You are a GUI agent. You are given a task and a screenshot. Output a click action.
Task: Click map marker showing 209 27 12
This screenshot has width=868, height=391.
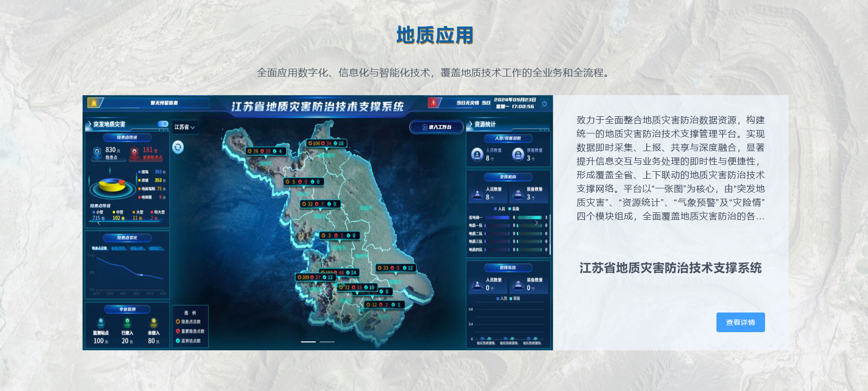(315, 277)
